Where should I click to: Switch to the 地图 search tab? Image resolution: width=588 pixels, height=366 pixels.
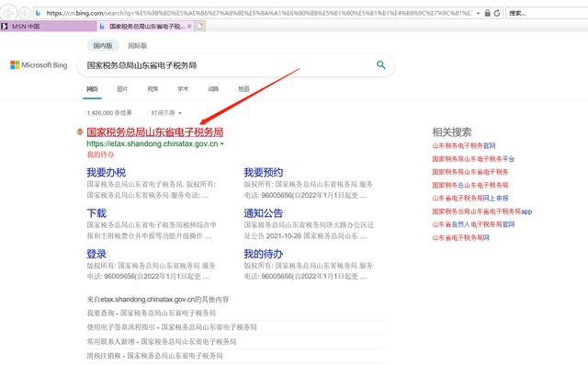243,89
